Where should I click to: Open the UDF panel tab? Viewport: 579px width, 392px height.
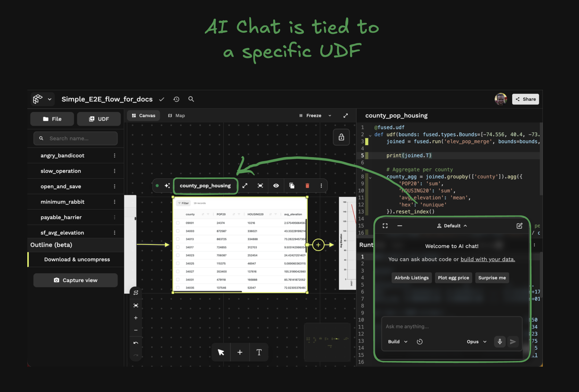[99, 119]
